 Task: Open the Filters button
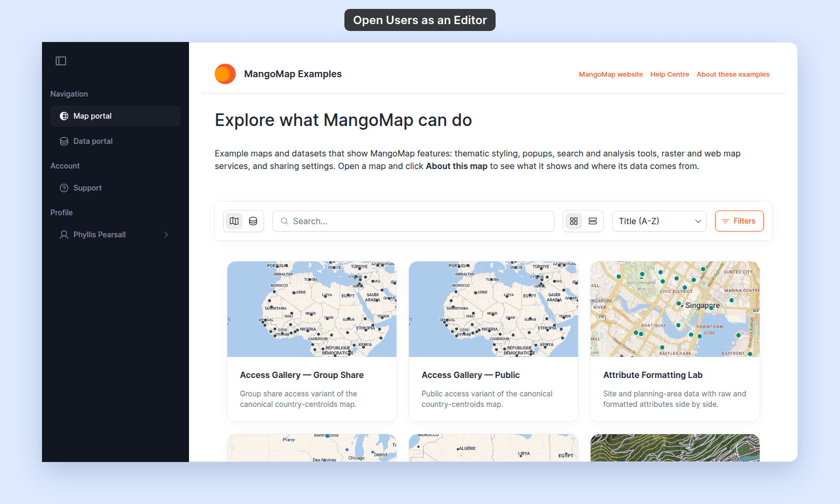coord(739,221)
